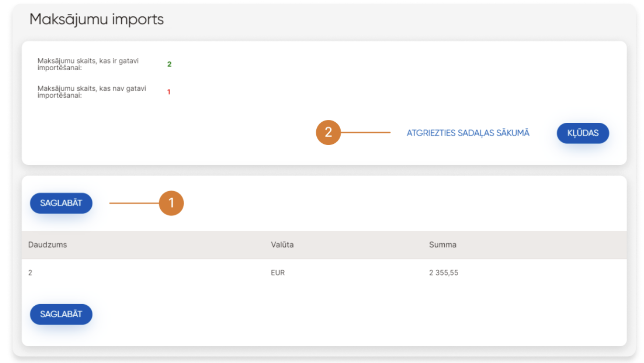The width and height of the screenshot is (644, 363).
Task: Click the connector line beside callout 1
Action: [x=134, y=203]
